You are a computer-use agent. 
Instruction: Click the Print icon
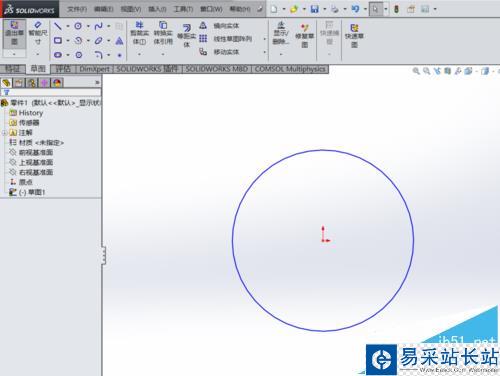(x=335, y=9)
